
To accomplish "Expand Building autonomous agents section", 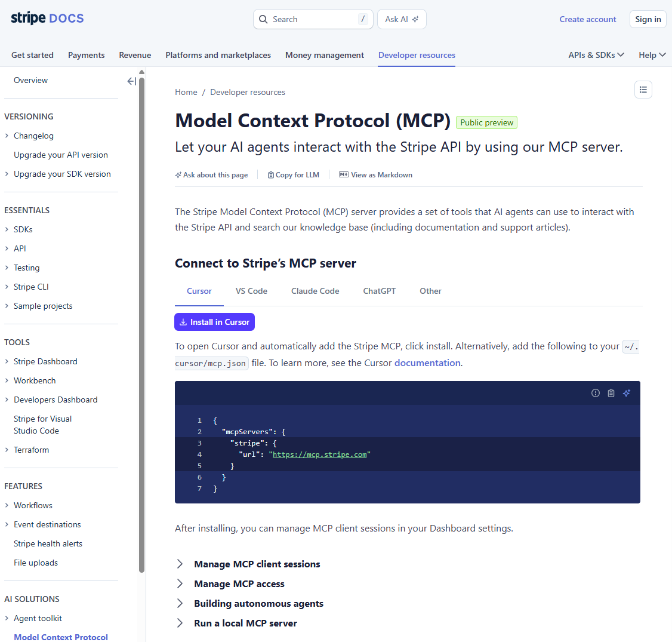I will click(258, 604).
